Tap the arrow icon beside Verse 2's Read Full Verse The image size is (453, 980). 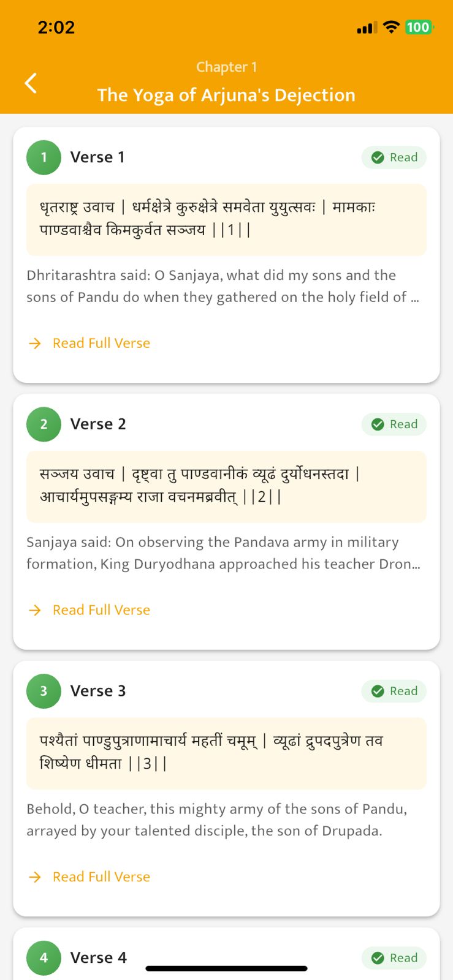click(x=35, y=610)
